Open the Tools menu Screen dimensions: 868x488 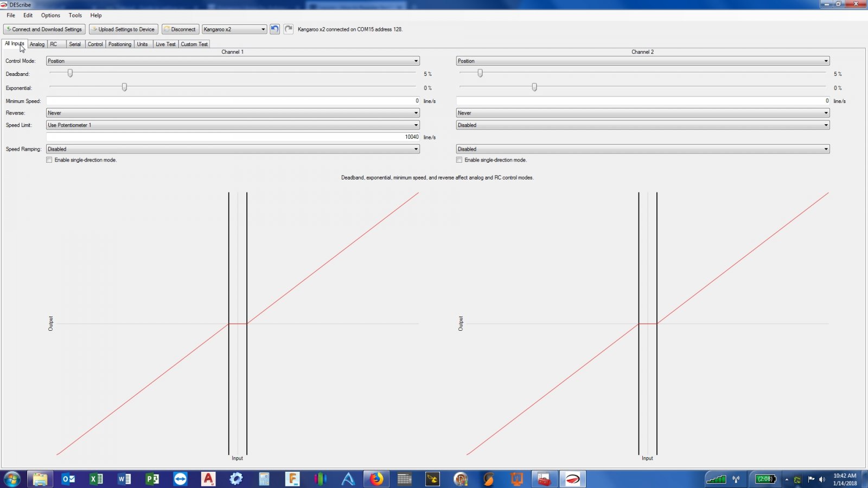pyautogui.click(x=75, y=15)
